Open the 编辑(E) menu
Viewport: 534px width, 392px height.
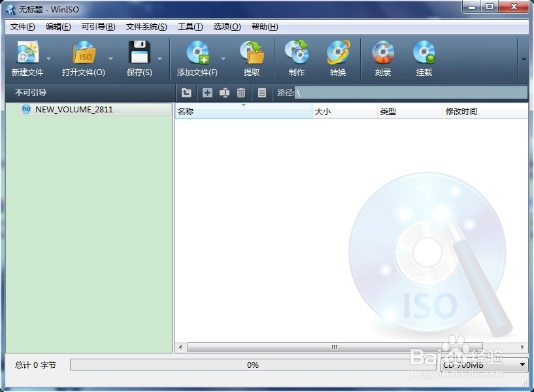(x=58, y=27)
